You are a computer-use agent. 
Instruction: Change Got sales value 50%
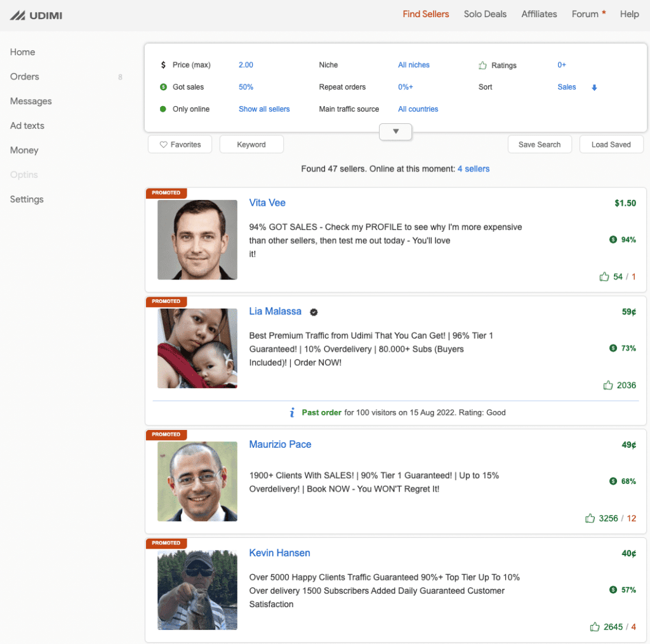[246, 87]
